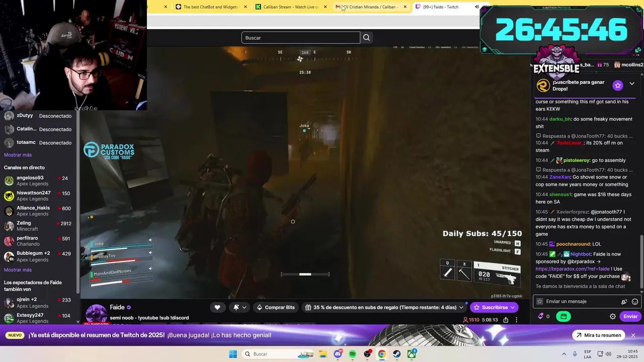644x362 pixels.
Task: Click Mostrar más under followed channels
Action: (x=18, y=155)
